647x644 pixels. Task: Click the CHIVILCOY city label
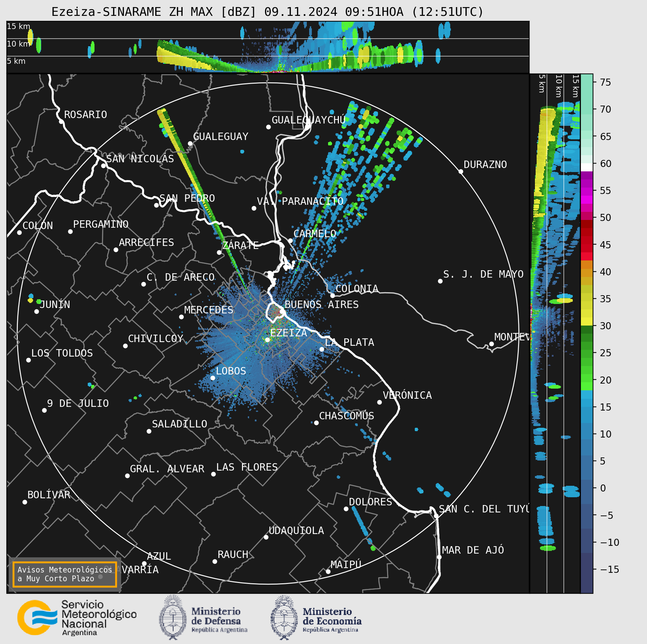156,339
